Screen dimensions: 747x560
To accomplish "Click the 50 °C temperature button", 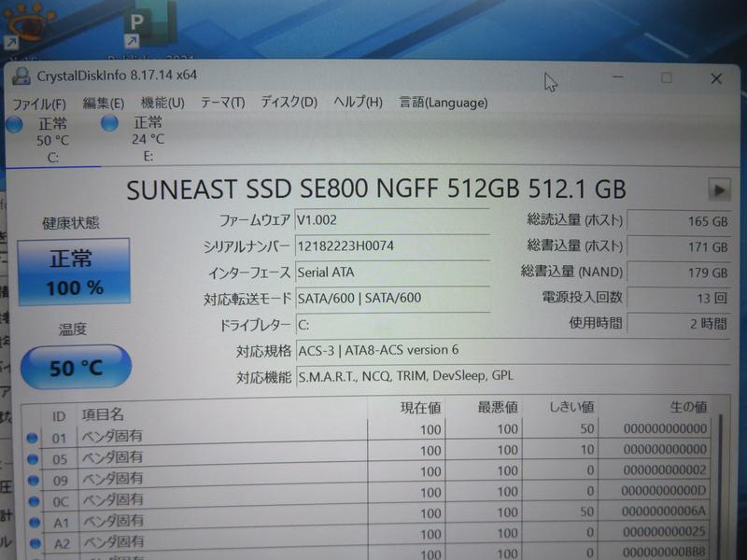I will [x=76, y=367].
